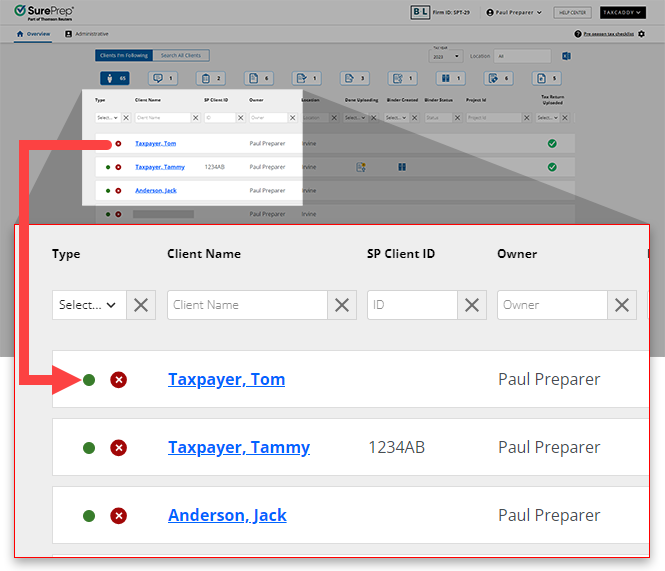
Task: Click the SurePrep logo
Action: tap(44, 12)
